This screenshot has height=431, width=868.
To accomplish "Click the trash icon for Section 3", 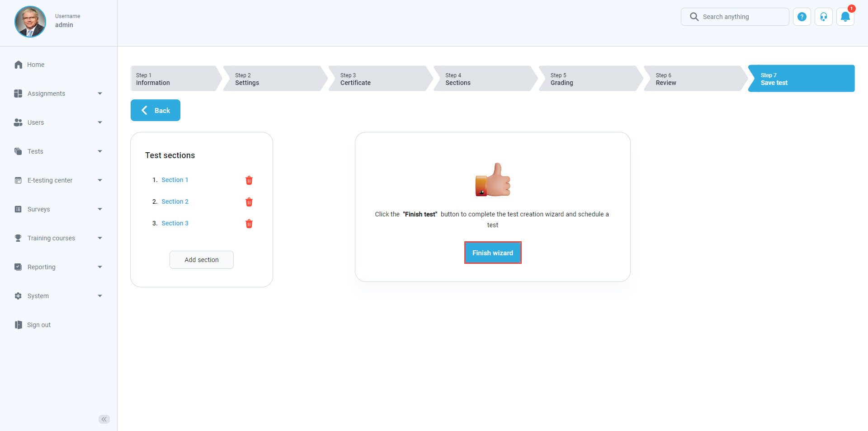I will click(249, 224).
